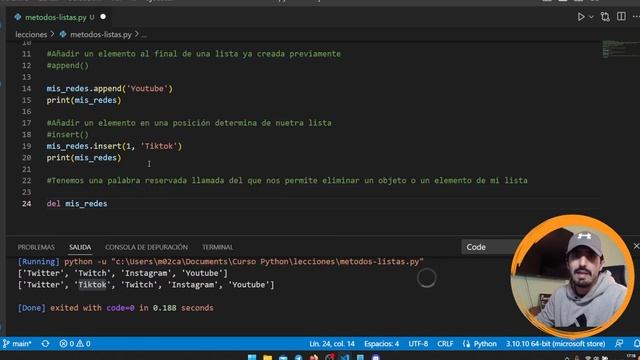This screenshot has width=640, height=360.
Task: Open the CONSOLA DE DEPURACIÓN tab
Action: [x=146, y=247]
